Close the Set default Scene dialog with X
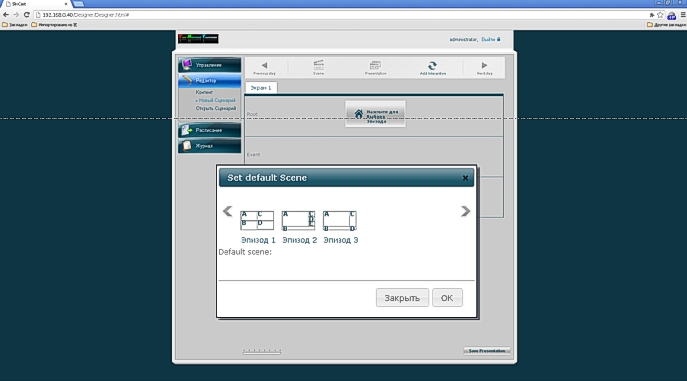Screen dimensions: 687x381 point(465,178)
